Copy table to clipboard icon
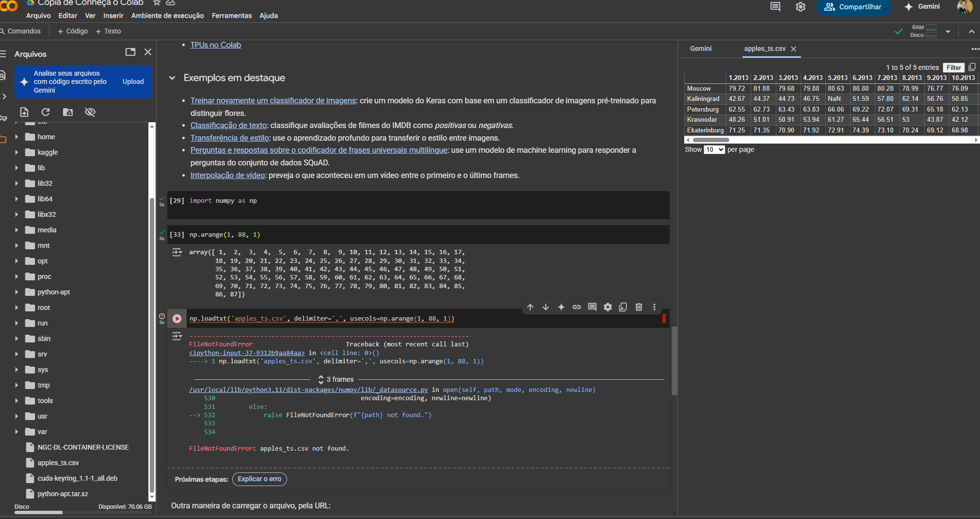 (972, 67)
